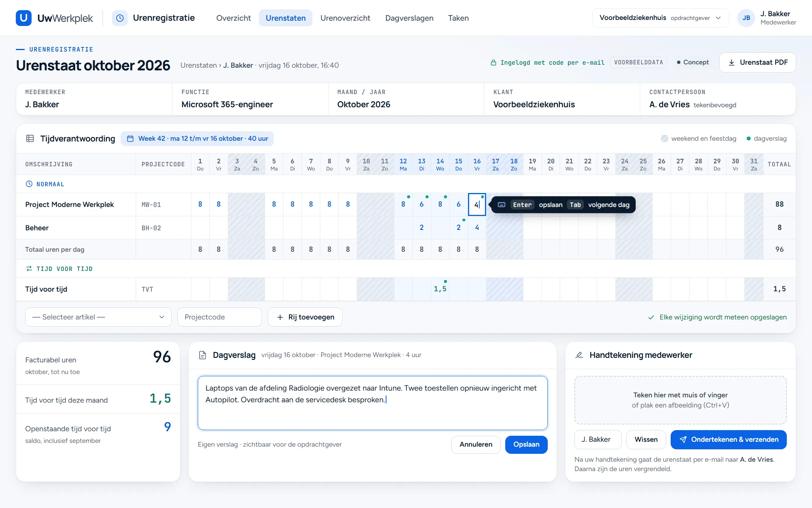Click the Beheer row value 2 on day 13

(421, 228)
